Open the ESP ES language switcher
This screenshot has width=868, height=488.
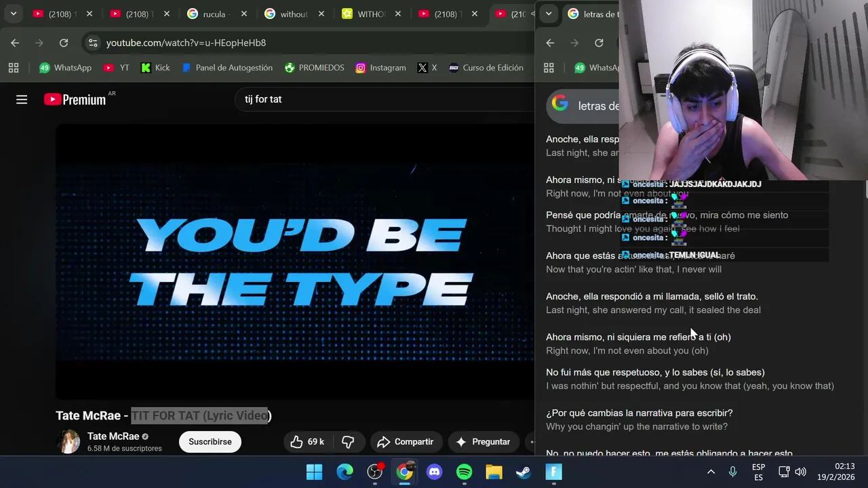click(759, 472)
